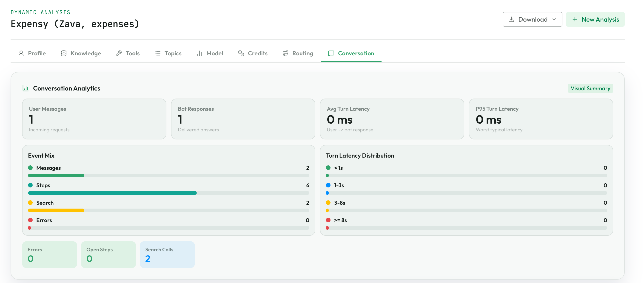This screenshot has width=644, height=283.
Task: Open the Download dropdown chevron
Action: click(554, 19)
